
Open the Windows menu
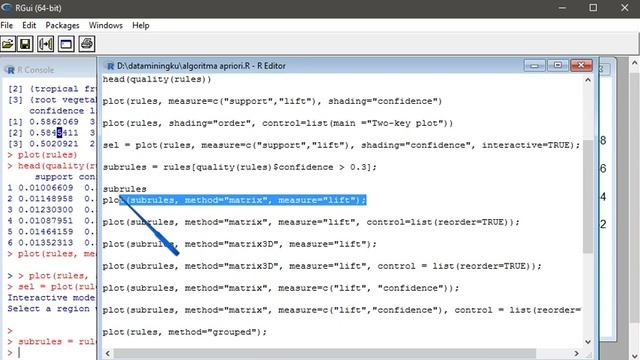(x=106, y=25)
